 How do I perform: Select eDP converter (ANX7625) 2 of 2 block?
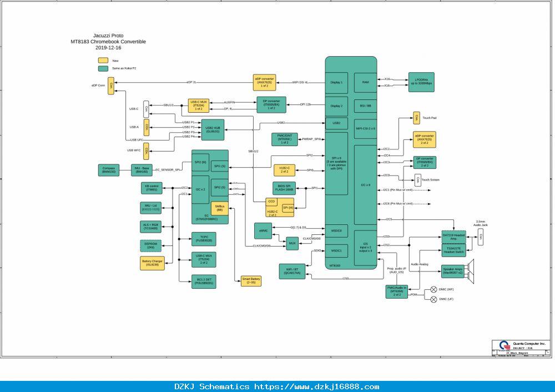point(425,139)
